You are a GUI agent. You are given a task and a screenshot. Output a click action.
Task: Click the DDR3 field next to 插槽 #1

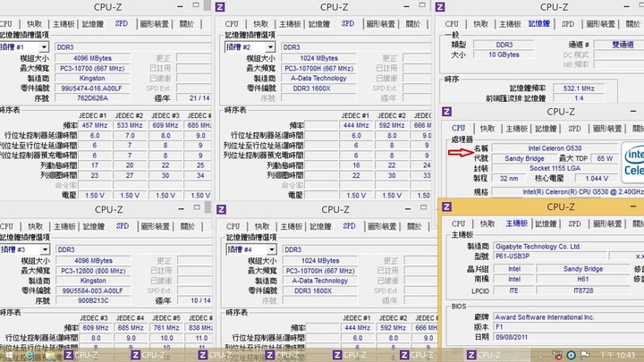coord(132,47)
